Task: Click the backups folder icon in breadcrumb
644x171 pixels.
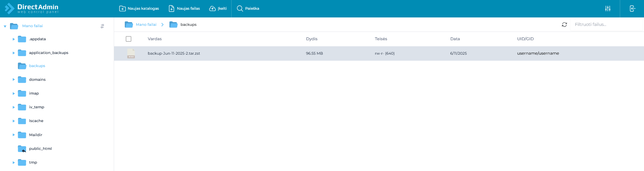Action: 174,24
